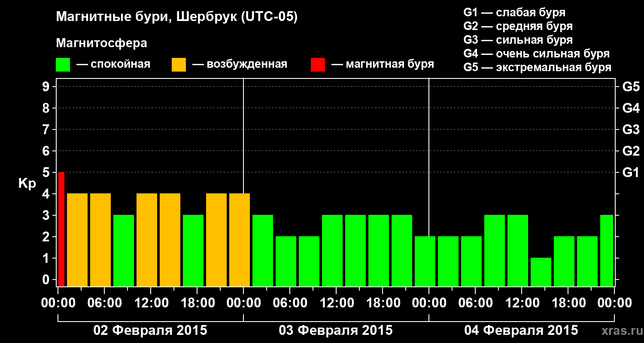Click the Kp axis value 0
The width and height of the screenshot is (644, 343).
46,280
